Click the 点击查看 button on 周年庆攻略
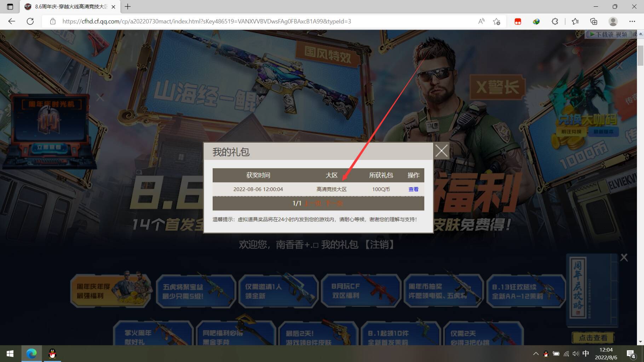The height and width of the screenshot is (362, 644). [x=593, y=338]
